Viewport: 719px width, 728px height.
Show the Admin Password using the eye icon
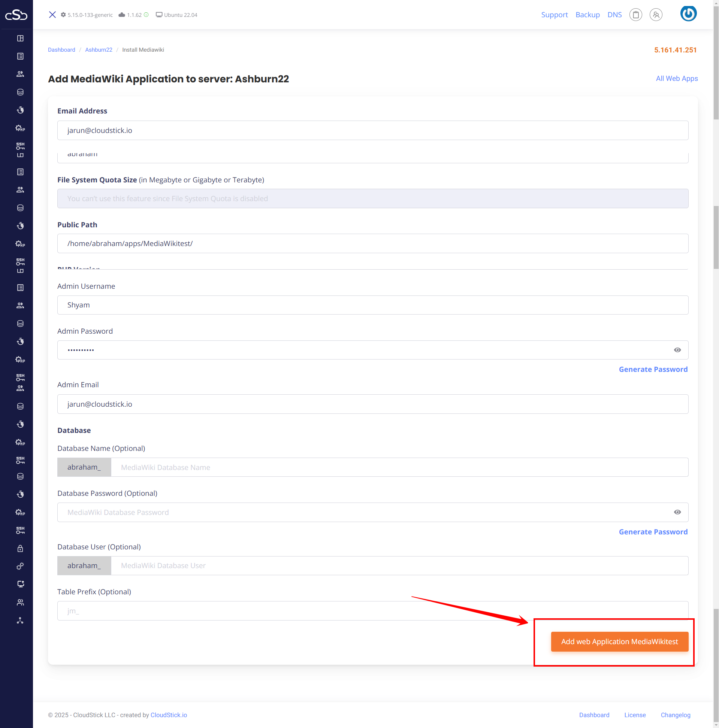click(677, 350)
